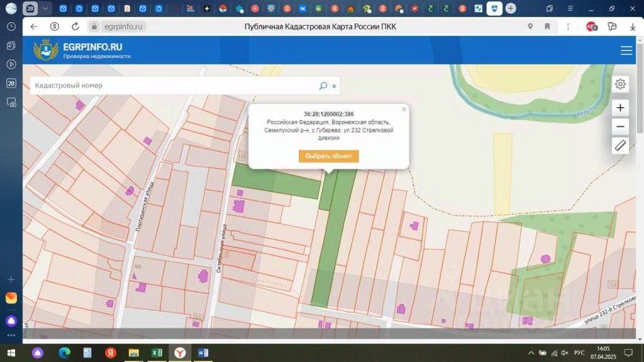Reload the page
The width and height of the screenshot is (644, 362).
click(x=54, y=26)
